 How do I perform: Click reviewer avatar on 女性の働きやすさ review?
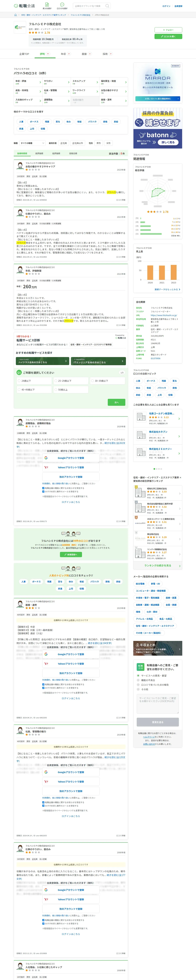(x=20, y=166)
